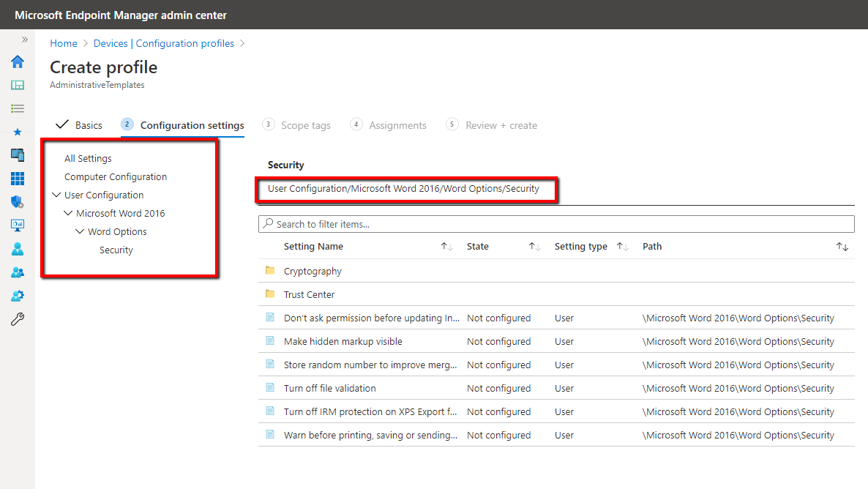Select Microsoft Word 2016 tree label
The width and height of the screenshot is (868, 489).
[121, 213]
